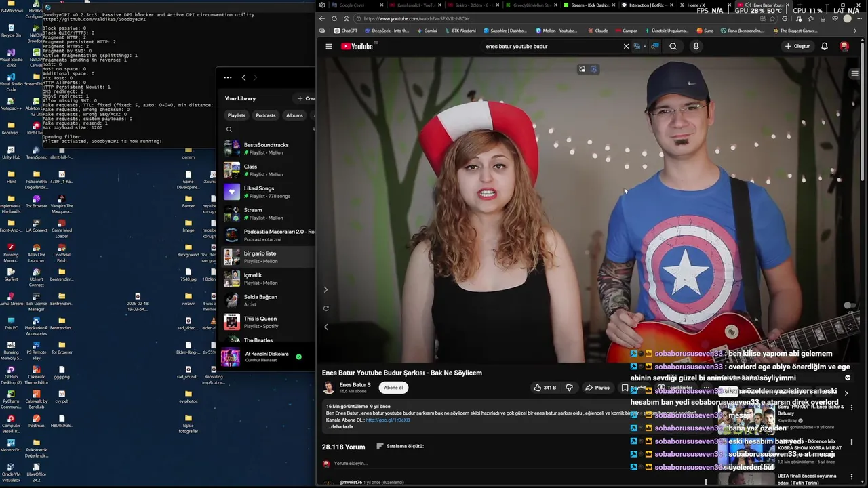Select the Ubisoft Connect desktop icon

36,278
